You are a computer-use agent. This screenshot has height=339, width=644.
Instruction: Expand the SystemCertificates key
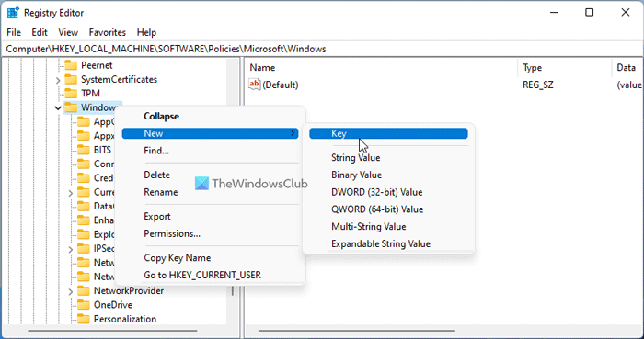(x=58, y=80)
